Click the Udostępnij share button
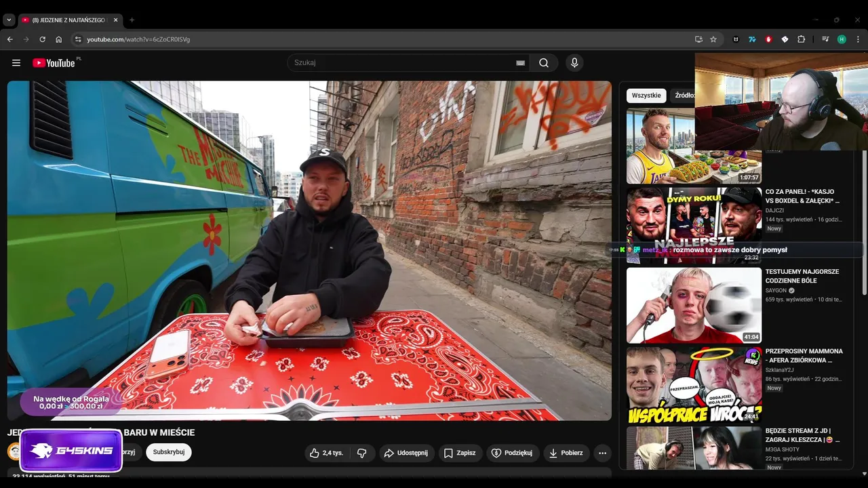Image resolution: width=868 pixels, height=488 pixels. (x=406, y=453)
